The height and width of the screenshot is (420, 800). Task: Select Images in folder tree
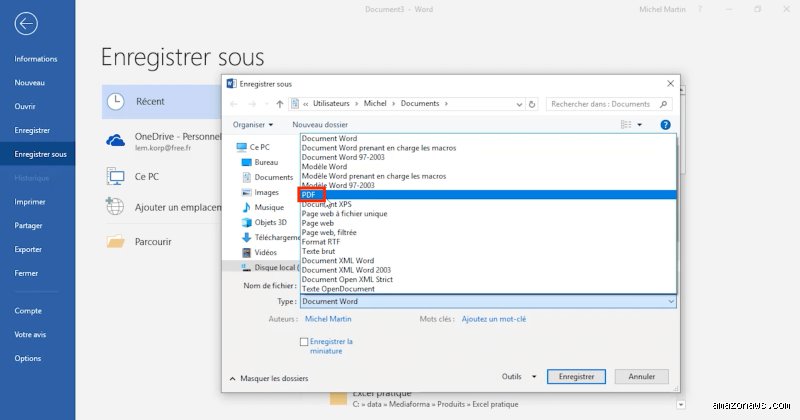tap(260, 192)
